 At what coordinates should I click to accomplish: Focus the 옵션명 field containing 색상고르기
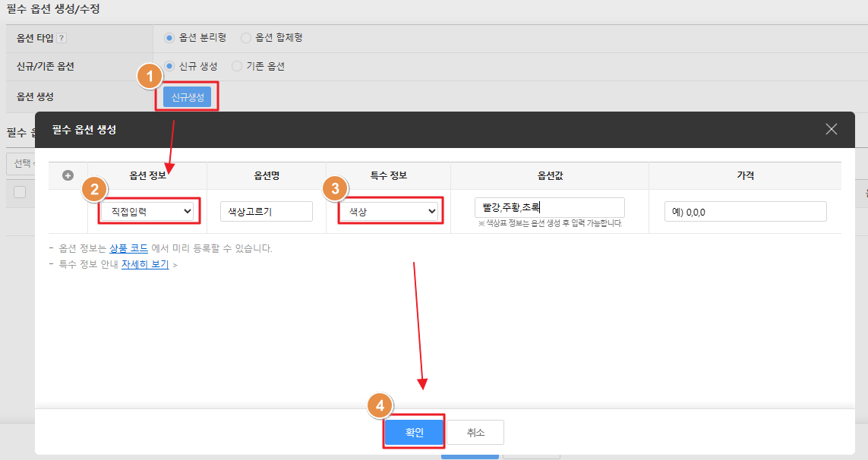[267, 212]
